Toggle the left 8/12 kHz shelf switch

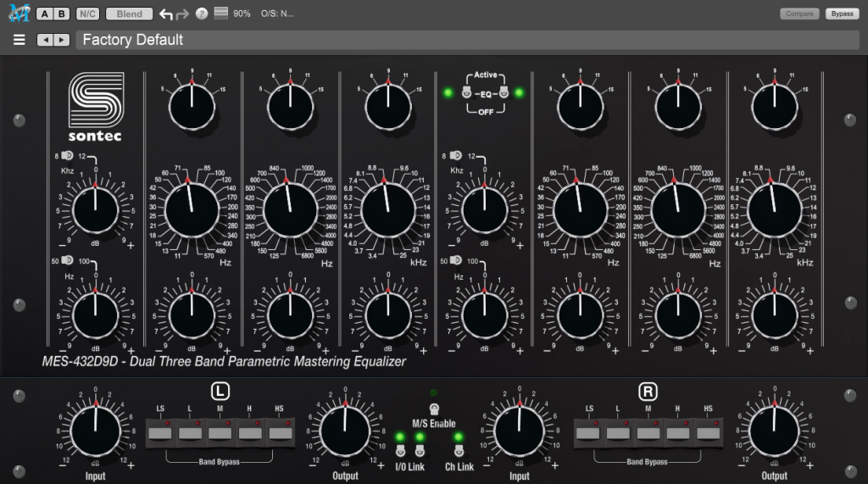(x=68, y=156)
